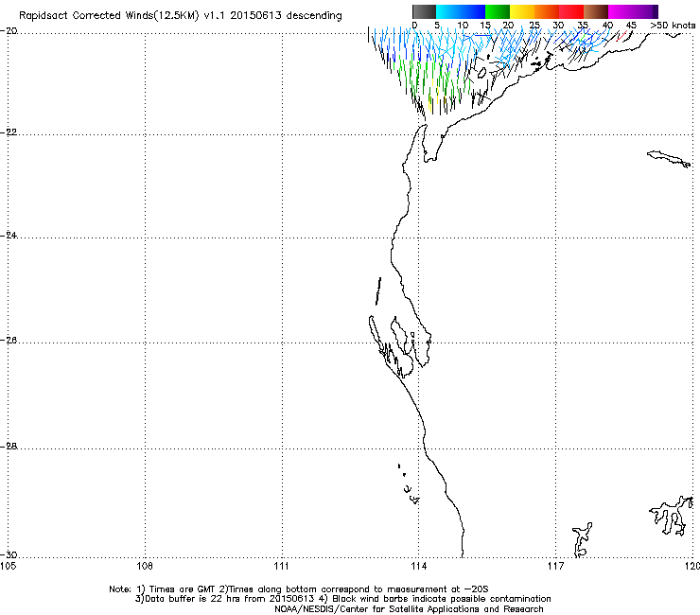The width and height of the screenshot is (700, 615).
Task: Pick the red 30–35 knots legend color
Action: tap(571, 11)
